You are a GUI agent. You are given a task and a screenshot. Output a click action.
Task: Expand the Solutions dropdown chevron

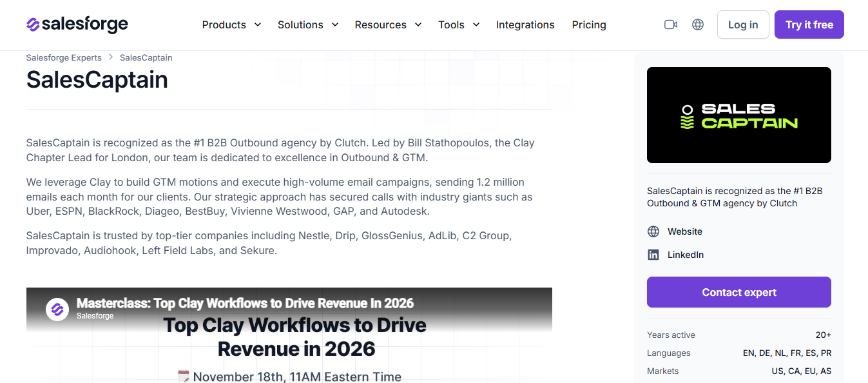pyautogui.click(x=335, y=25)
